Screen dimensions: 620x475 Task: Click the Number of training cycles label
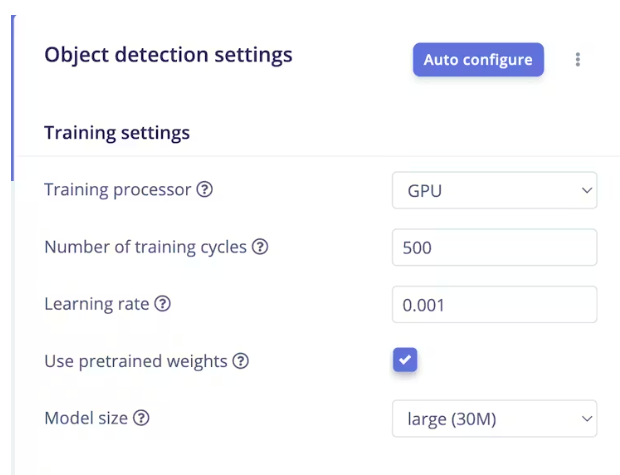[145, 247]
